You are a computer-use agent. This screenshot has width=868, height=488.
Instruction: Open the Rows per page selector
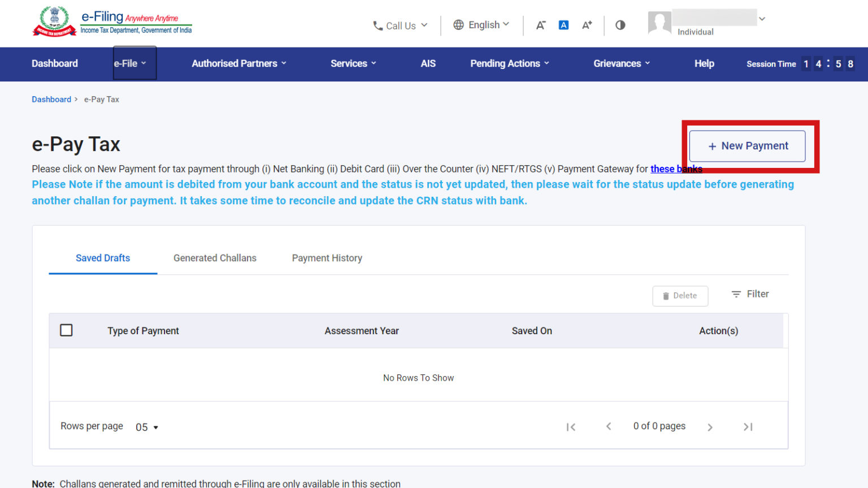coord(146,427)
